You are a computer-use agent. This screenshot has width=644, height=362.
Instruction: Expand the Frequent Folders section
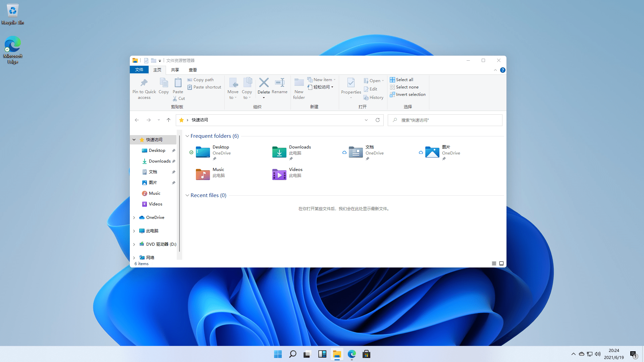click(x=186, y=136)
